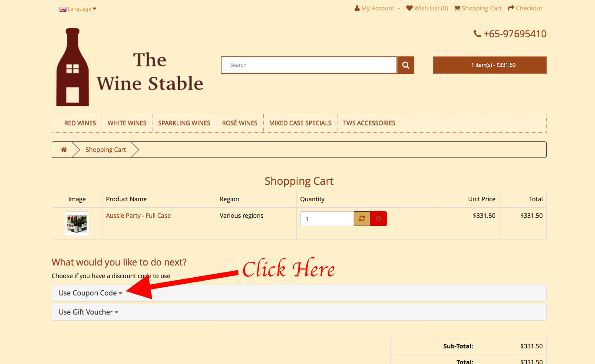This screenshot has width=595, height=364.
Task: Open the My Account dropdown menu
Action: [x=377, y=8]
